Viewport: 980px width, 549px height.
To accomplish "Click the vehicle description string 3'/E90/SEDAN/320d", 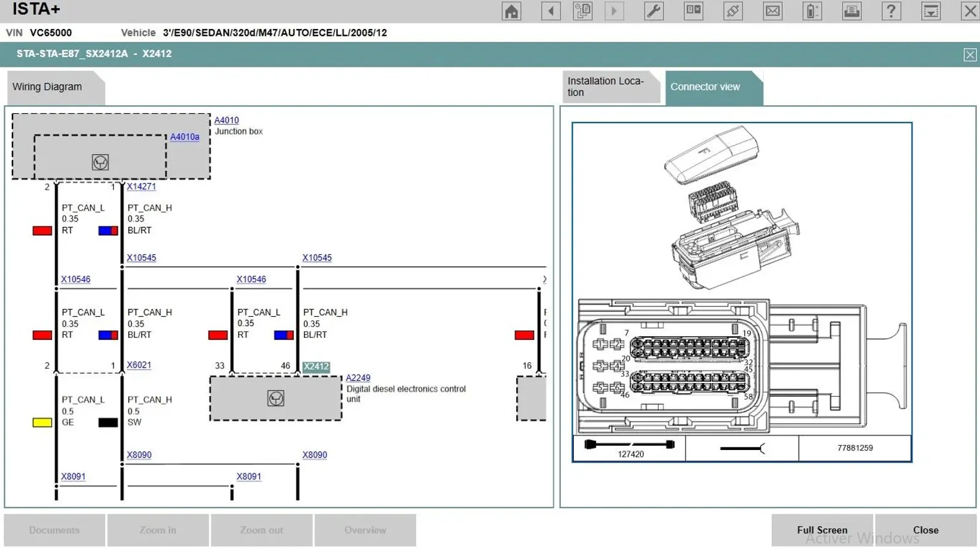I will 275,33.
